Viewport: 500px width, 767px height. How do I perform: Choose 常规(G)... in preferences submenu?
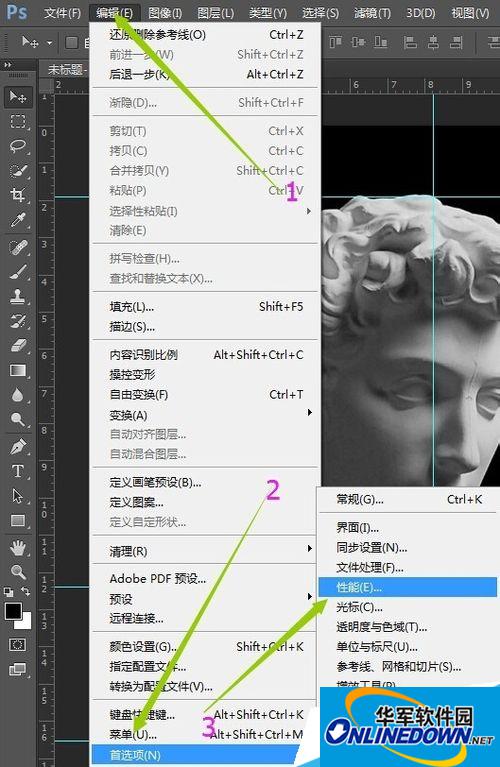tap(408, 499)
